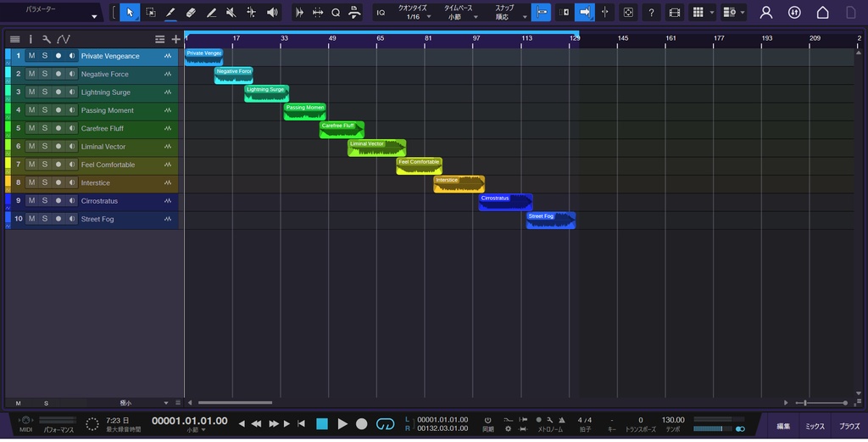Open the Quantize Q panel

(336, 12)
